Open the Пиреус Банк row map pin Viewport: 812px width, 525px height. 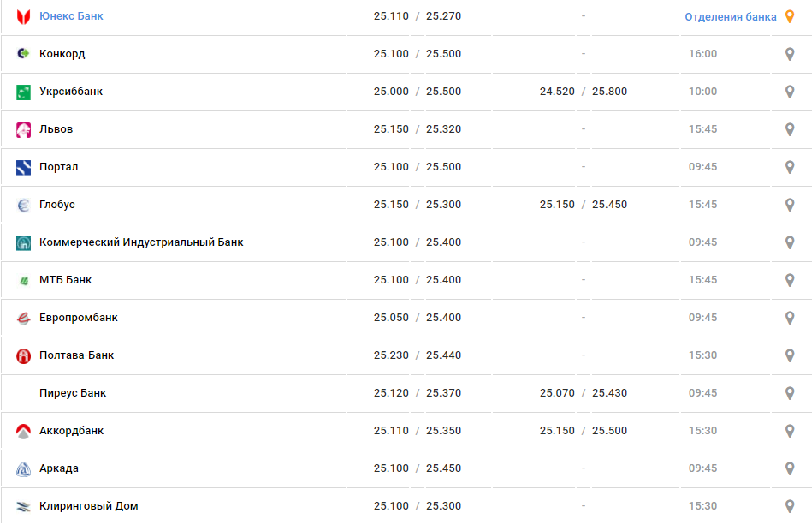790,393
